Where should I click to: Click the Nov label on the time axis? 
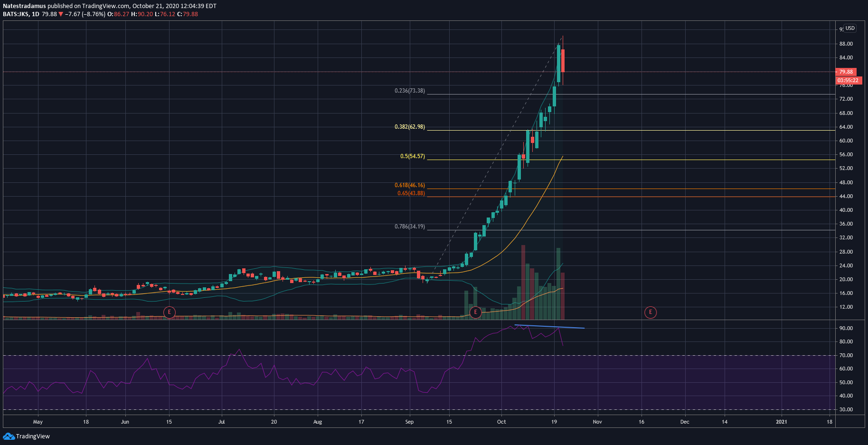(x=597, y=422)
